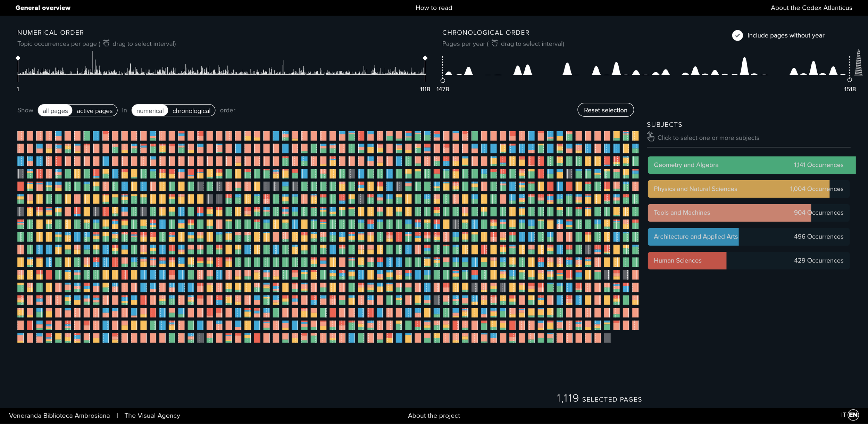Visit Veneranda Biblioteca Ambrosiana link

59,416
